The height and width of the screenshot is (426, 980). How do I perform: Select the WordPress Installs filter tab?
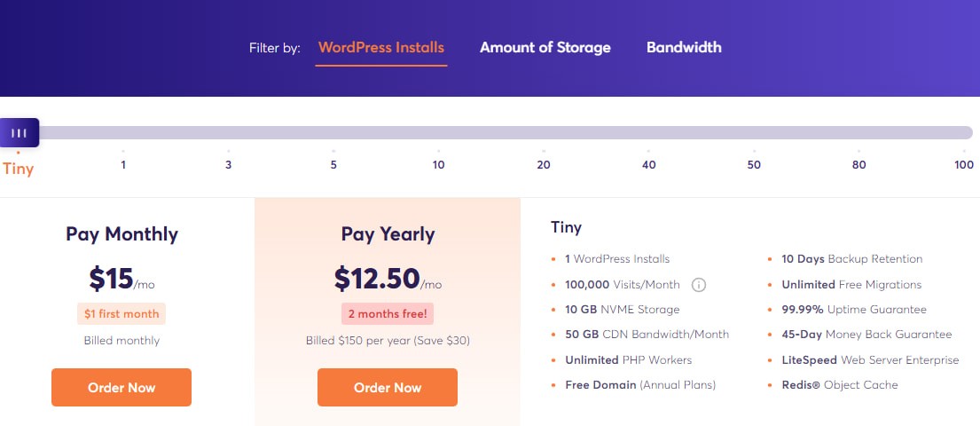(x=381, y=48)
